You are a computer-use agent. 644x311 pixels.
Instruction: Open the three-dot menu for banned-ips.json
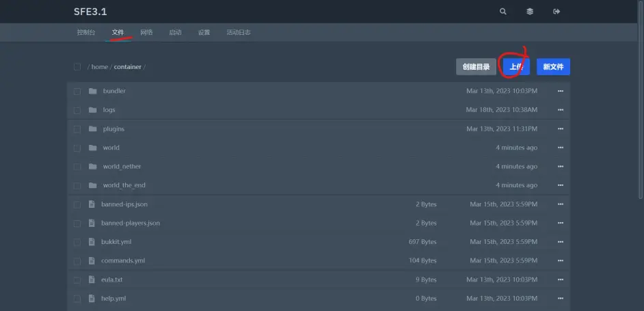(x=561, y=204)
